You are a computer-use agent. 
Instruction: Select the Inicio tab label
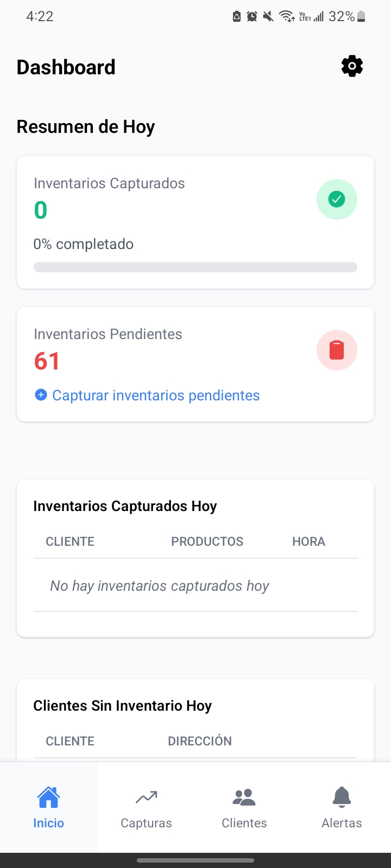48,823
